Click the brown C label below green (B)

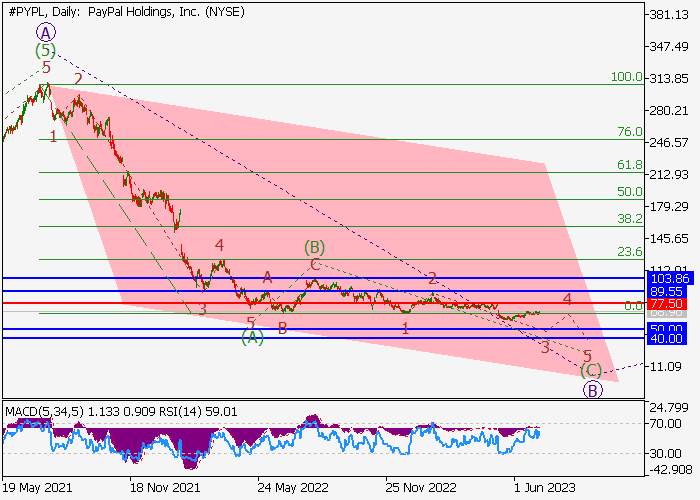(x=315, y=265)
